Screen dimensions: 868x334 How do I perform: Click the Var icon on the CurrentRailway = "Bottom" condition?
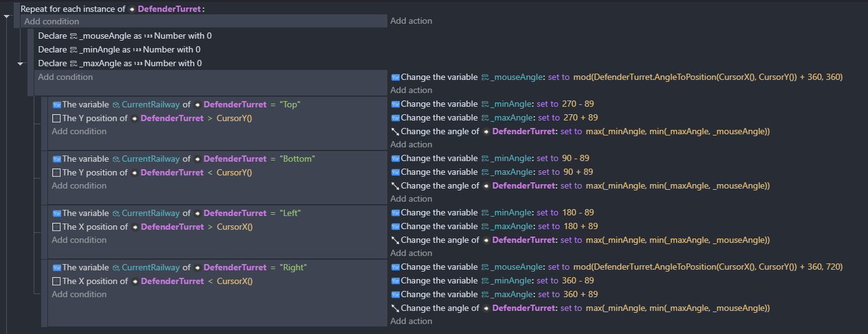tap(56, 159)
